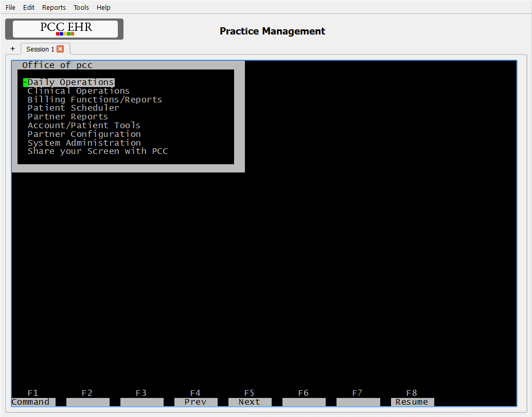This screenshot has width=532, height=417.
Task: Click the blank F2 function key
Action: click(88, 402)
